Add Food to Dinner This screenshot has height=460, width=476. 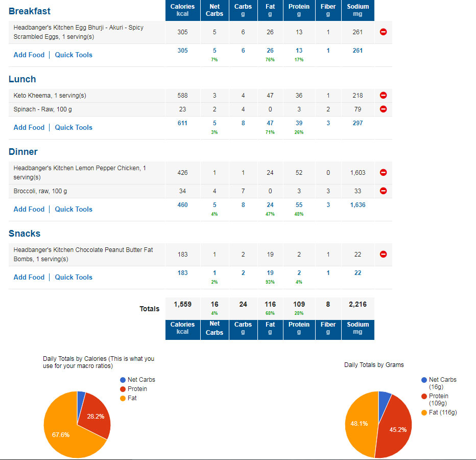pos(29,210)
